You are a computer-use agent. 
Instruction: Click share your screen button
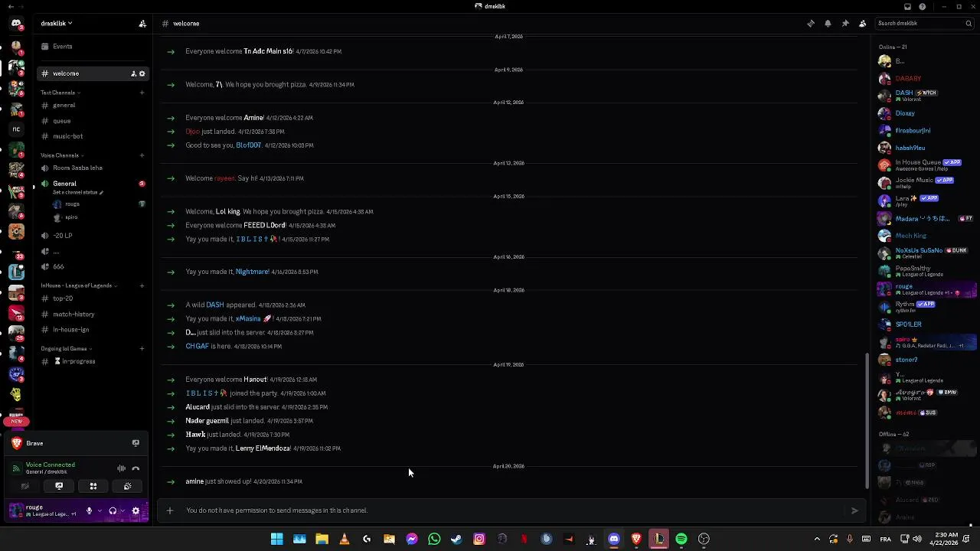coord(59,486)
